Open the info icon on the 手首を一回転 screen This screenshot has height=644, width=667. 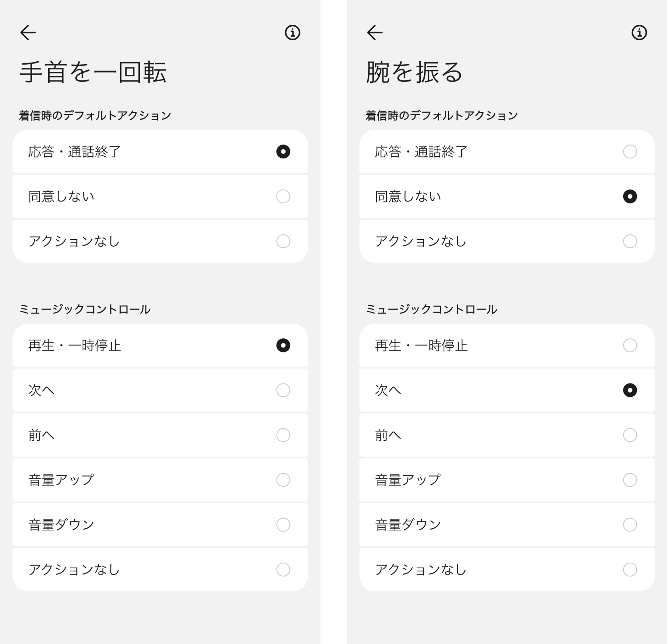293,33
